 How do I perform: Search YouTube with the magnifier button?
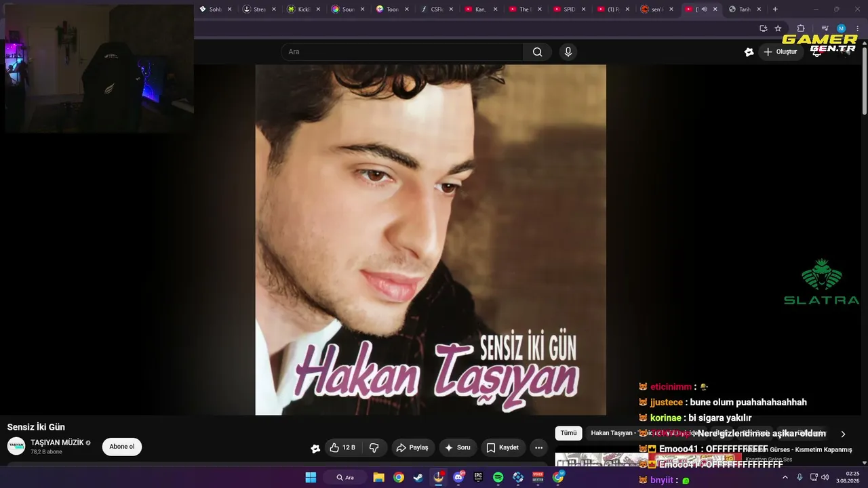point(537,52)
